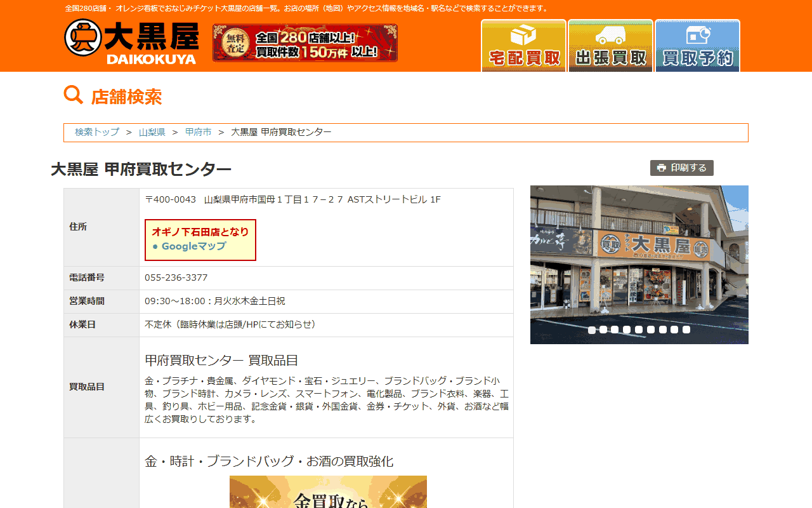
Task: Click the 無料査定 全国280店舗以上 banner
Action: [305, 43]
